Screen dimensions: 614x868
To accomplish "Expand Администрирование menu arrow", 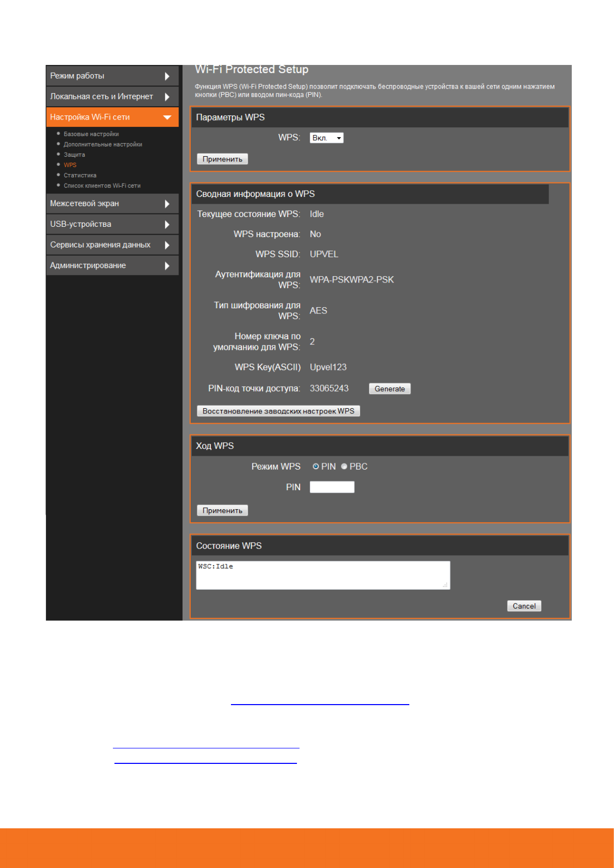I will click(167, 266).
